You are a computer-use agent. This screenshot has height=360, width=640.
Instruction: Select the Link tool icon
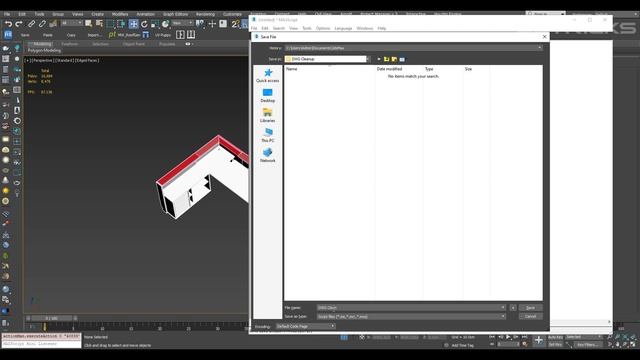31,24
